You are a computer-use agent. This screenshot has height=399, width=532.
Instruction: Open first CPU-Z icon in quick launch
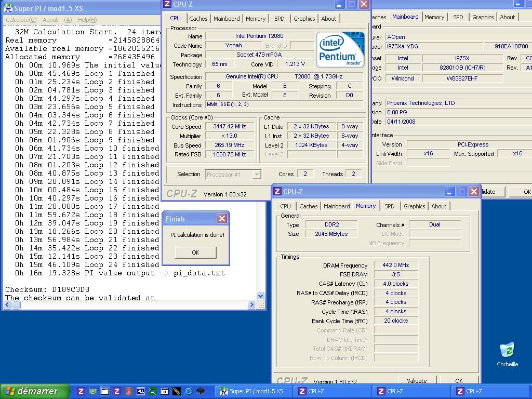(81, 391)
